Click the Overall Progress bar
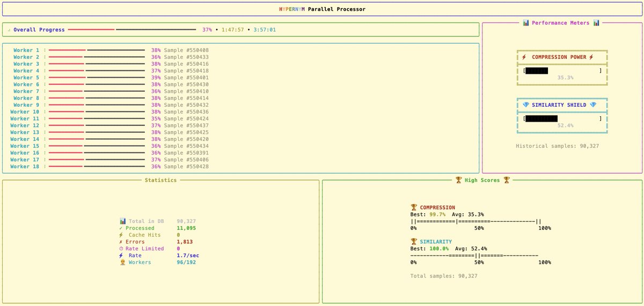Image resolution: width=644 pixels, height=306 pixels. pyautogui.click(x=132, y=30)
